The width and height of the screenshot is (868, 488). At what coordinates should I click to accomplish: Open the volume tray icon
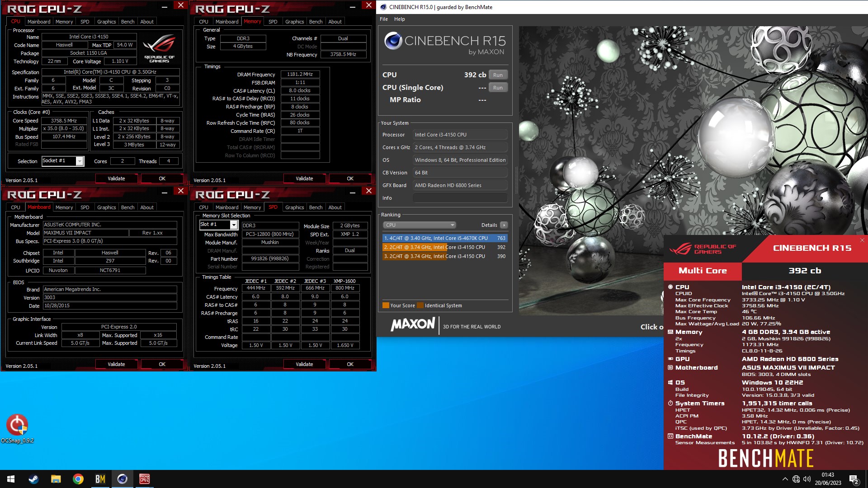(807, 479)
